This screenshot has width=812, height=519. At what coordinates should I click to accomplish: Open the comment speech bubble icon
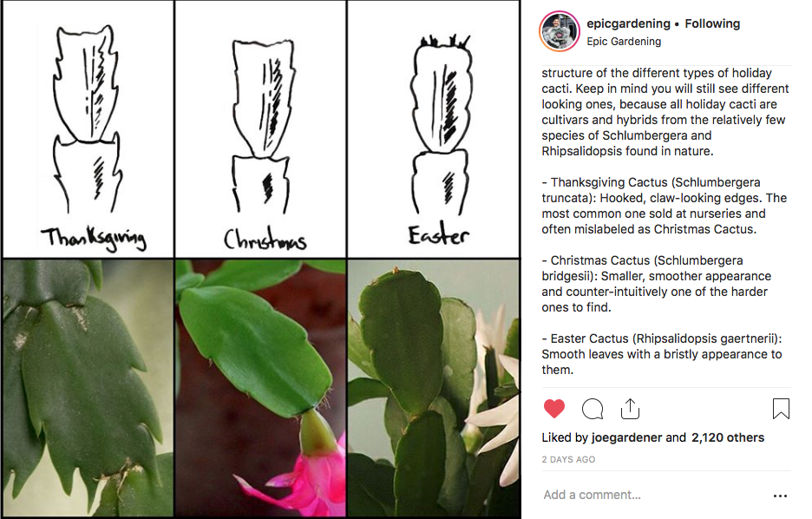pyautogui.click(x=593, y=409)
